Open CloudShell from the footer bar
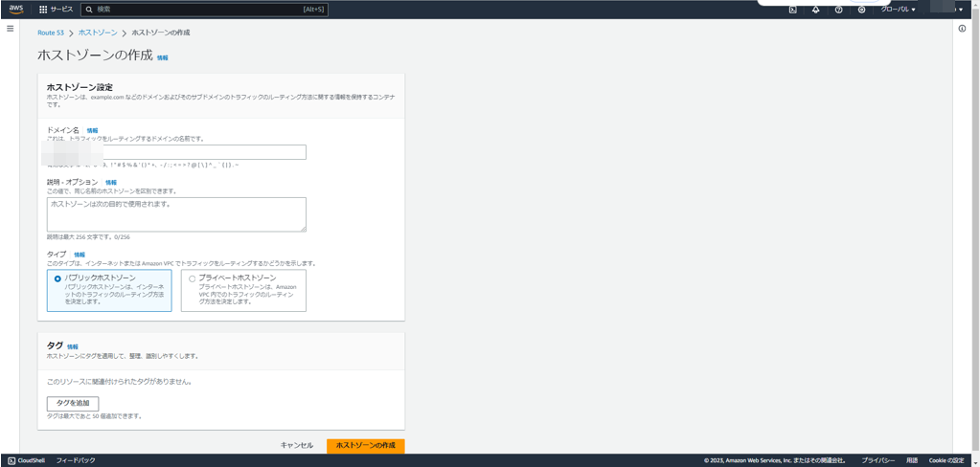Viewport: 980px width, 467px height. click(x=24, y=460)
